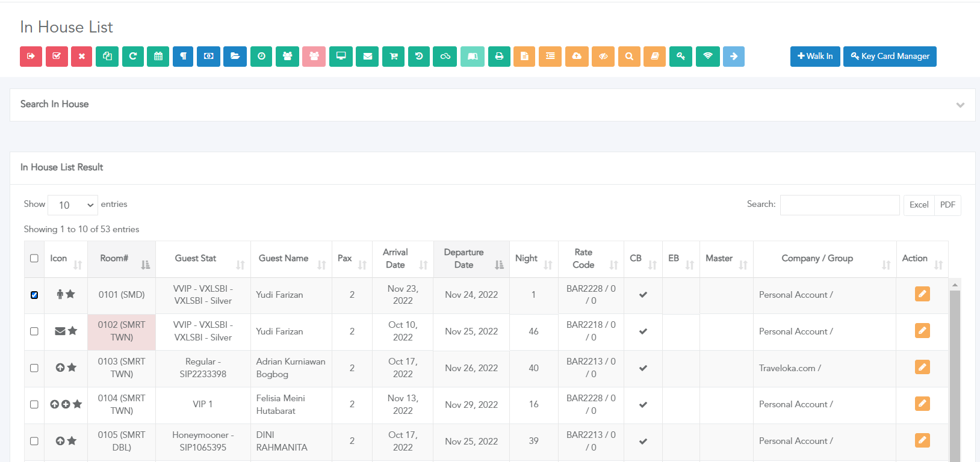The width and height of the screenshot is (980, 462).
Task: Click the green printer icon
Action: [x=499, y=57]
